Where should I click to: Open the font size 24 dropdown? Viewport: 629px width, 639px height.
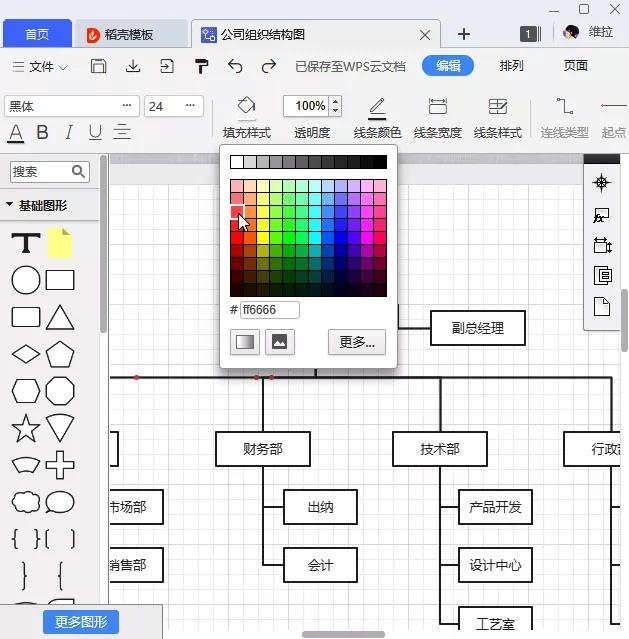pyautogui.click(x=174, y=106)
